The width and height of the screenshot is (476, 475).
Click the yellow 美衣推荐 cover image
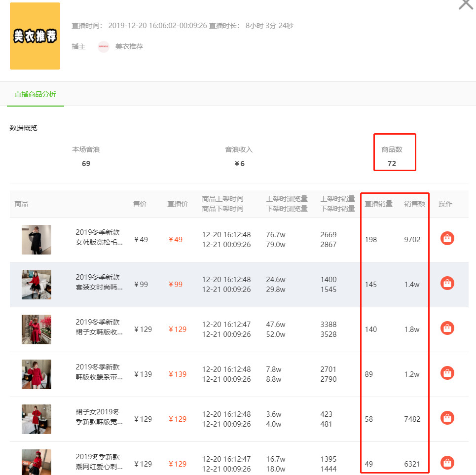35,36
